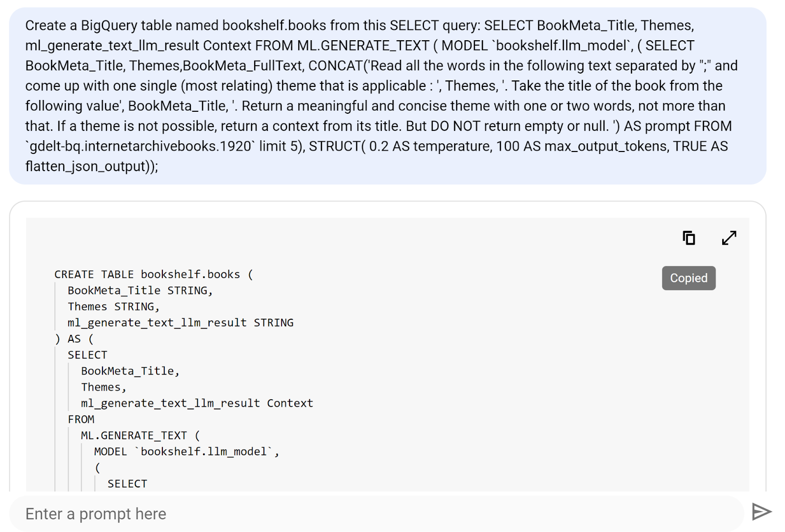Click the "ML.GENERATE_TEXT (" code line
This screenshot has height=532, width=785.
tap(140, 435)
